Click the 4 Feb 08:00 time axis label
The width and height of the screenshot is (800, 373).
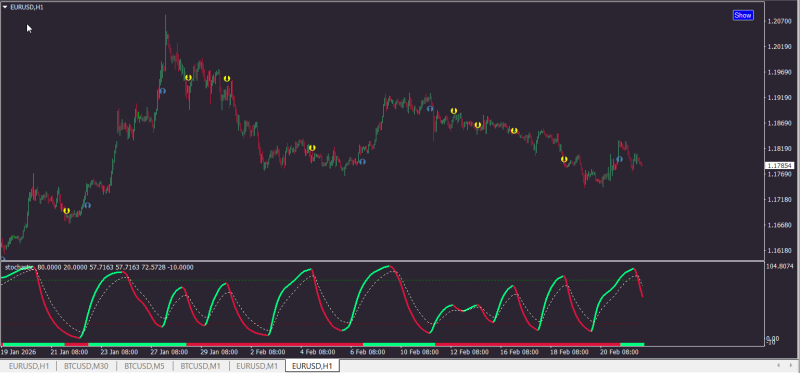point(318,352)
